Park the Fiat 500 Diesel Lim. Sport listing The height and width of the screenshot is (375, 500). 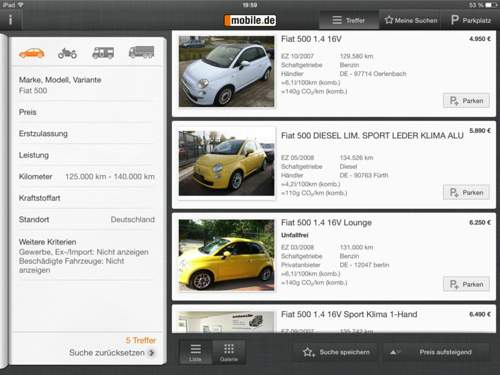(x=466, y=192)
